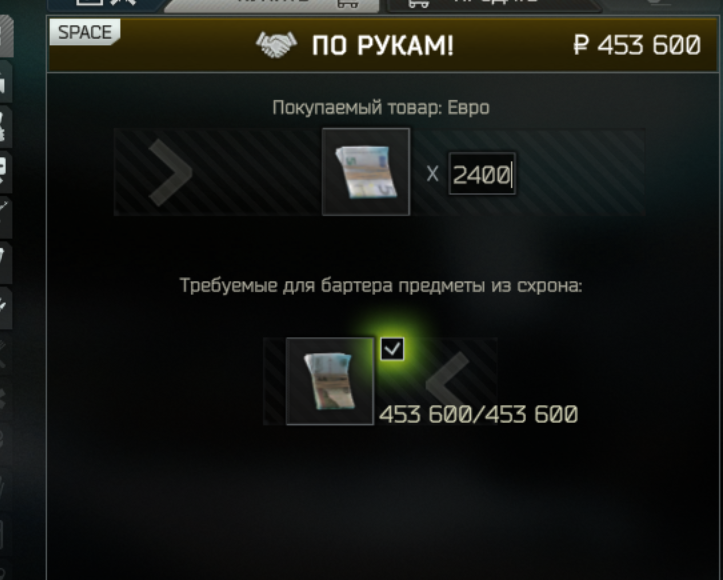Select the striped highlighted sidebar category tab
The width and height of the screenshot is (723, 580).
click(6, 36)
